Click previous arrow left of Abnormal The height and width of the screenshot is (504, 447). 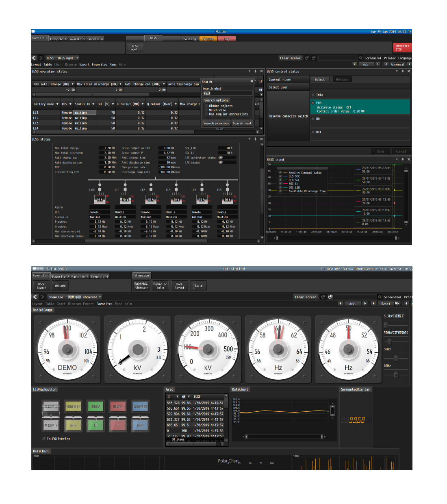point(386,64)
